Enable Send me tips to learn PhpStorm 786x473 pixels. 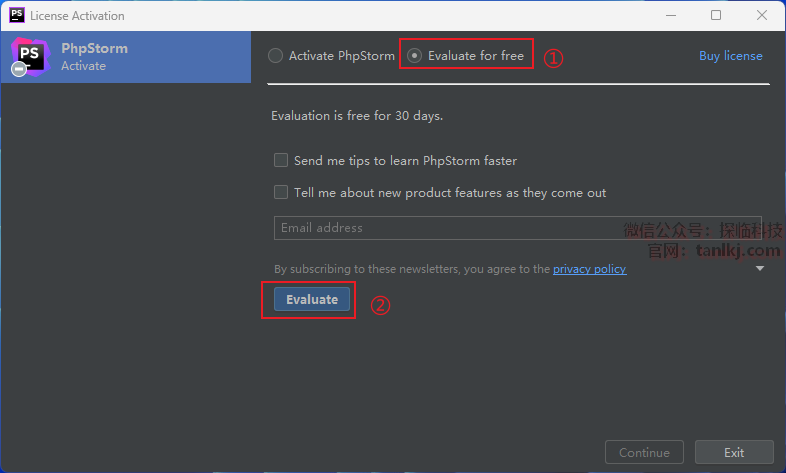(x=281, y=160)
